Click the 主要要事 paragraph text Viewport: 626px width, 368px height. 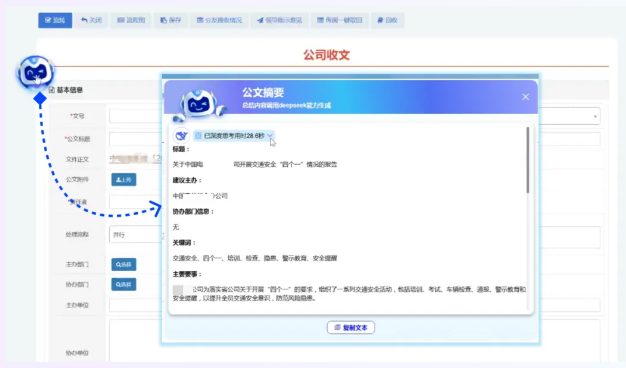click(x=349, y=293)
